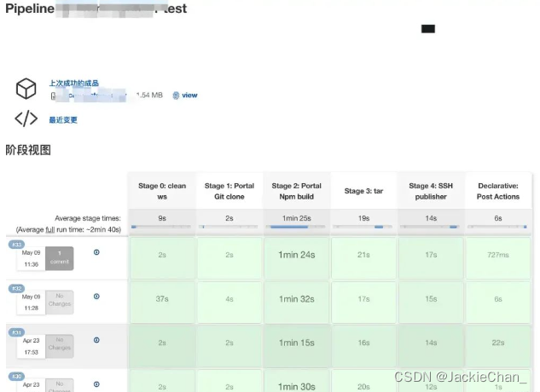Open the 最近变更 recent changes link
This screenshot has height=392, width=540.
click(x=63, y=120)
